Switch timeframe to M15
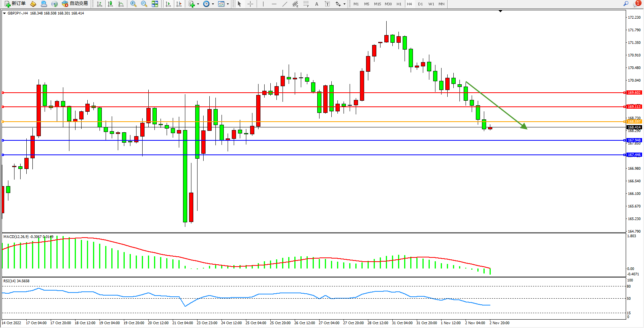This screenshot has width=644, height=328. [377, 4]
